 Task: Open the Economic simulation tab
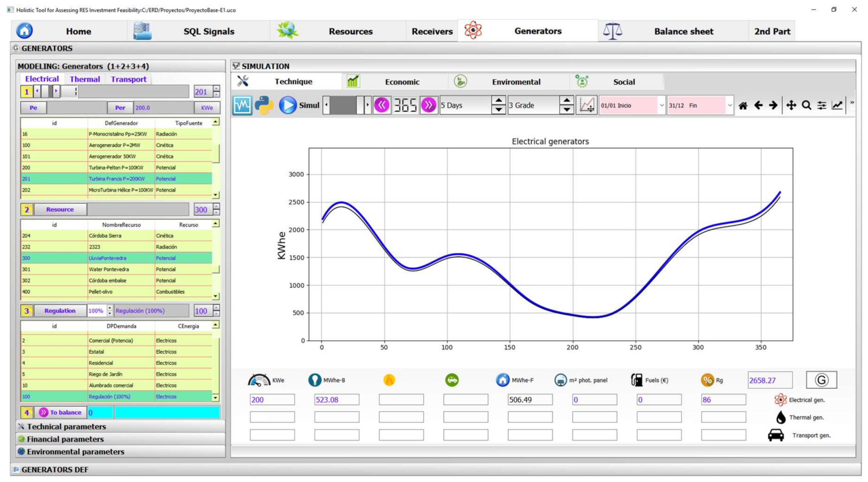click(402, 81)
